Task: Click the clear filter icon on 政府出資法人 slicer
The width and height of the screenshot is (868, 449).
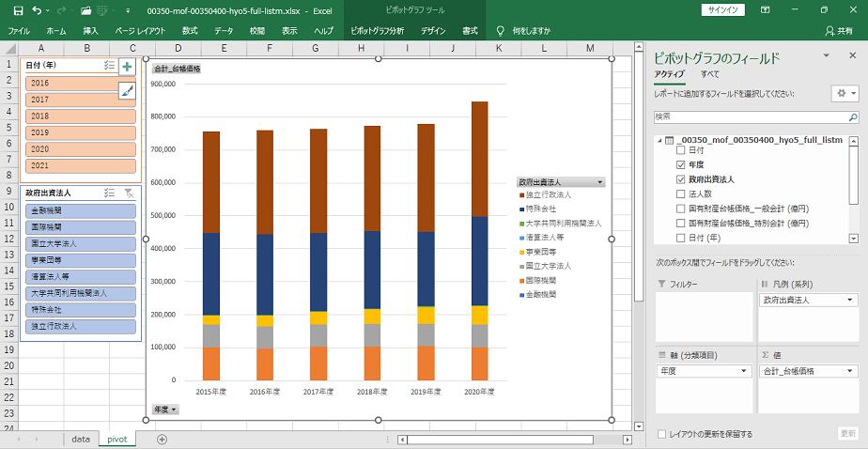Action: tap(129, 193)
